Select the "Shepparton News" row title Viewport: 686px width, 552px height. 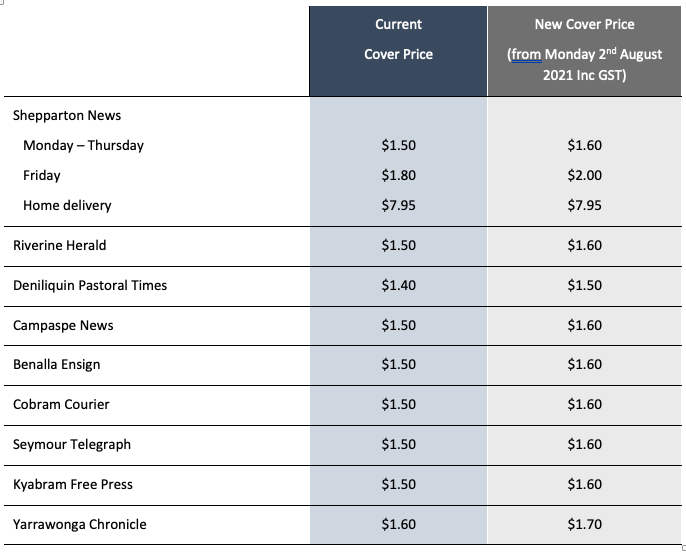[67, 115]
